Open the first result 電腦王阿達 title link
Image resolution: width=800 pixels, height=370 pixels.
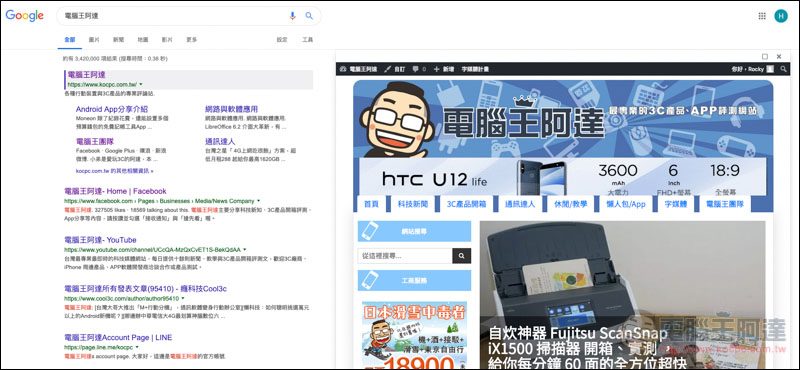86,75
